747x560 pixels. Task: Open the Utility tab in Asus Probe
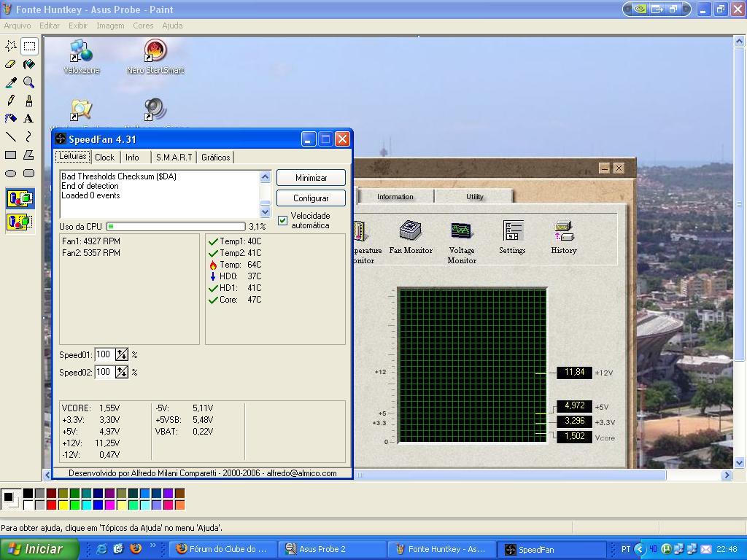coord(474,197)
